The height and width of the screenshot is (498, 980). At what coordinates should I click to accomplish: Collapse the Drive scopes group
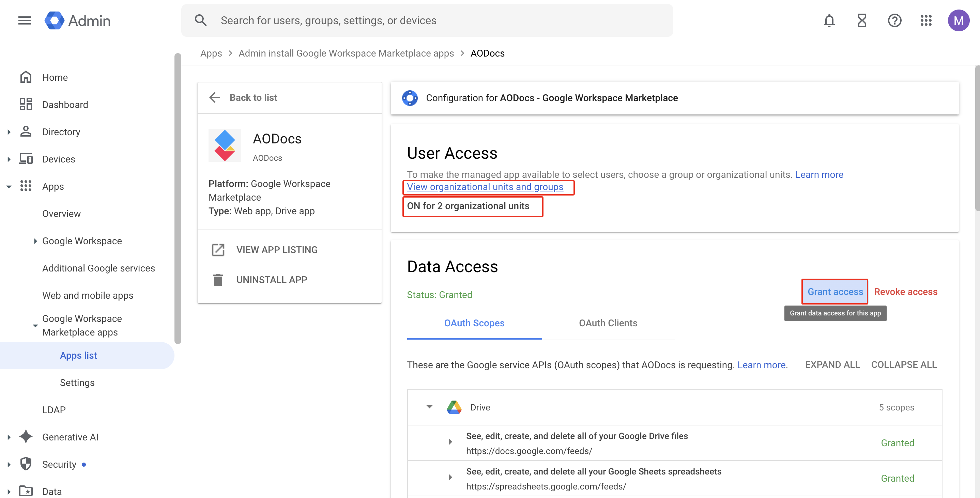click(x=429, y=407)
